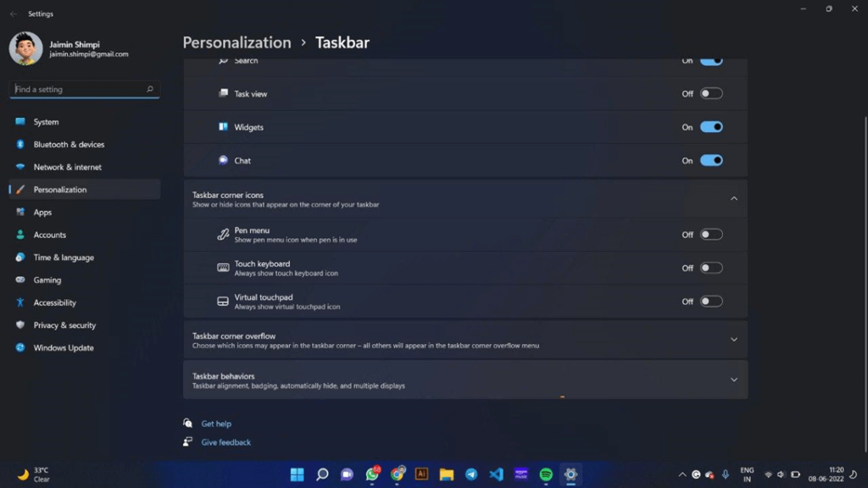Open File Explorer from taskbar
This screenshot has height=488, width=868.
tap(446, 474)
